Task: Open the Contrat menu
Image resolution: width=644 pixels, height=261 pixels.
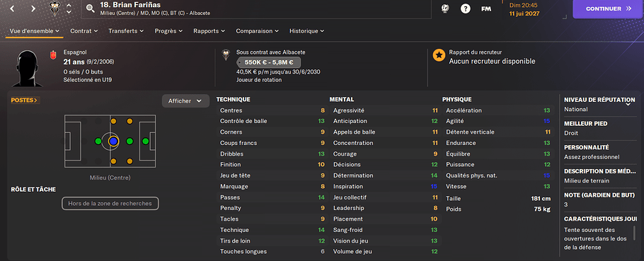Action: [x=84, y=31]
